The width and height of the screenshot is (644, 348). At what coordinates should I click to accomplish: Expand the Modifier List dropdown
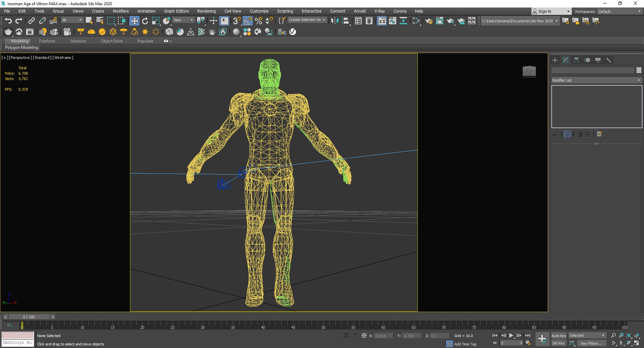(x=597, y=80)
